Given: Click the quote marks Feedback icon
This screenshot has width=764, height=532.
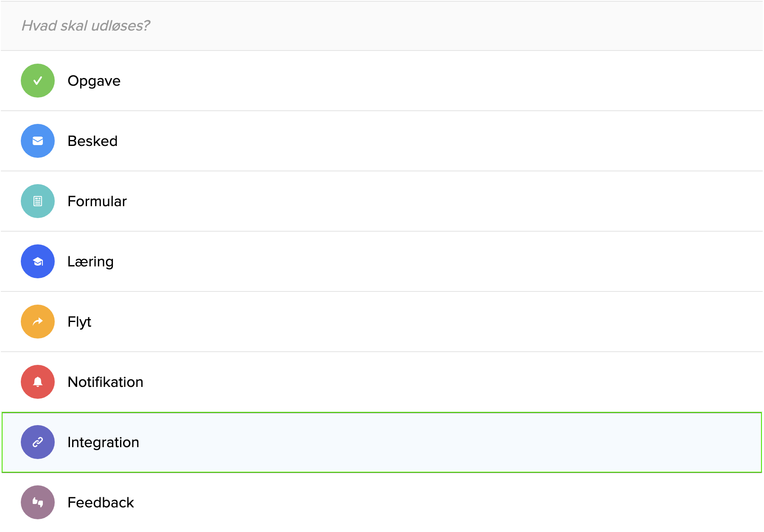Looking at the screenshot, I should point(38,502).
